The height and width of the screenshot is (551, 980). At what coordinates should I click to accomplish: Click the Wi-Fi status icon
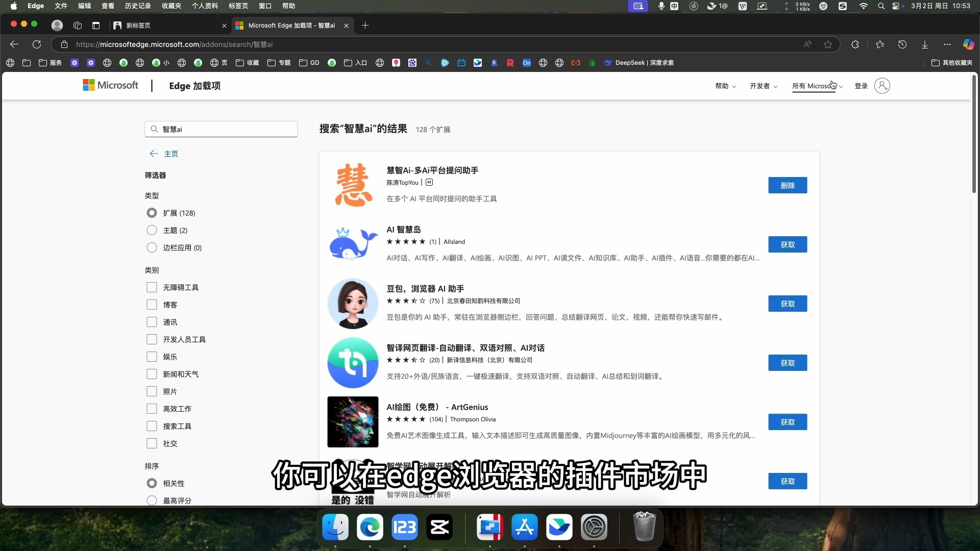click(863, 6)
